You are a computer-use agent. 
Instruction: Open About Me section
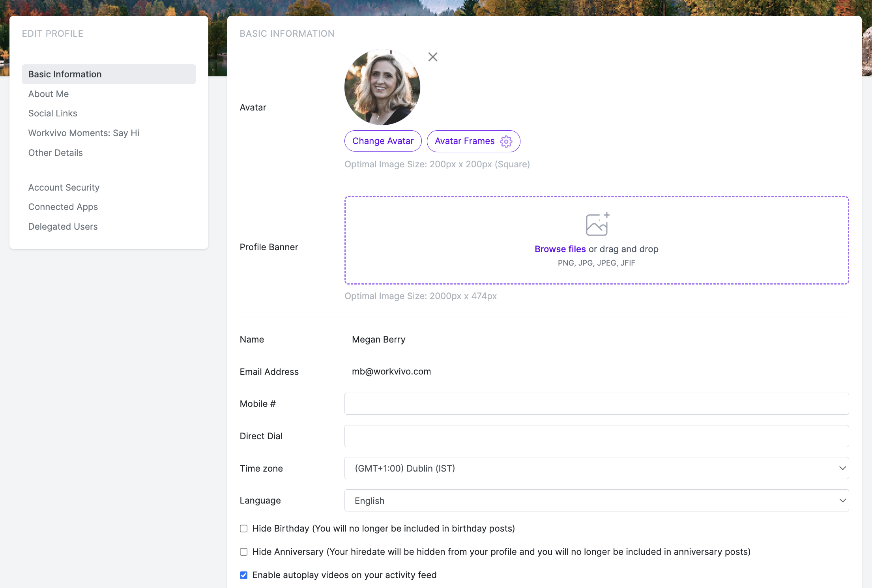(49, 94)
